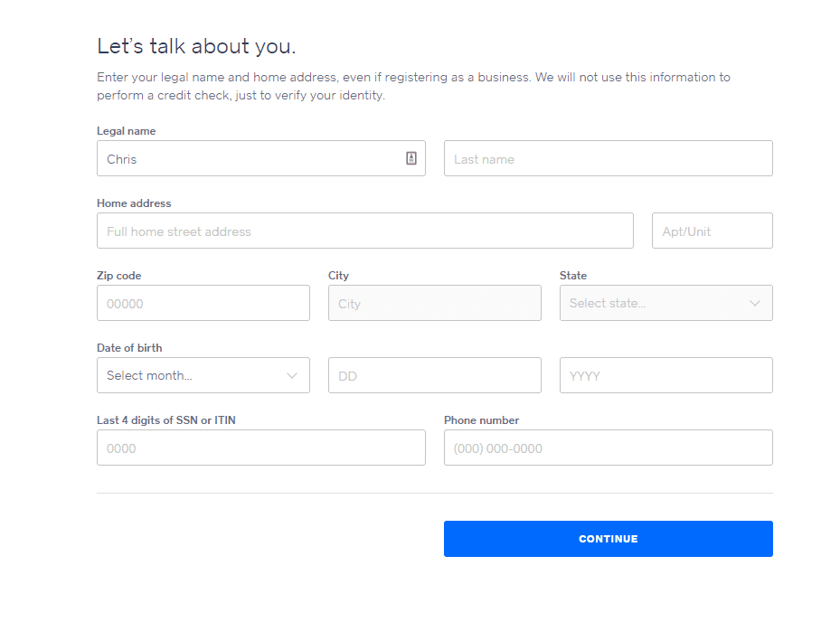Click the autofill contact icon in the first name field
The width and height of the screenshot is (840, 641).
(x=411, y=157)
